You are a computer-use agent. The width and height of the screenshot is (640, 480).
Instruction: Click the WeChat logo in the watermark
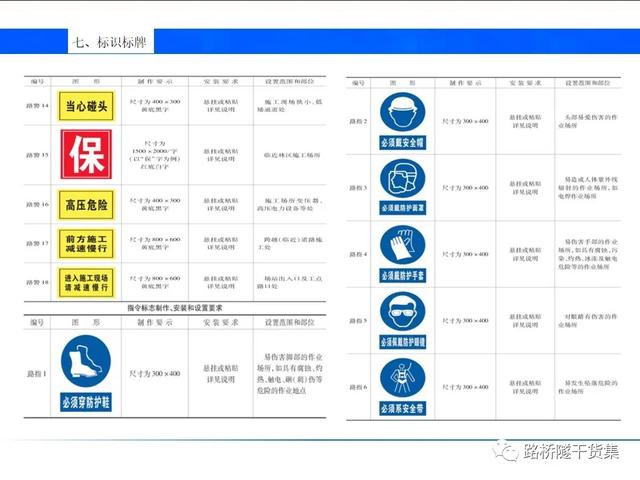[506, 451]
